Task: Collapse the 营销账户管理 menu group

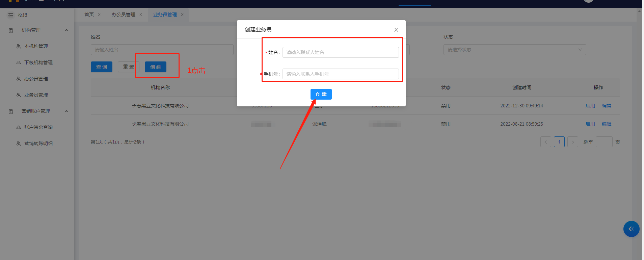Action: pos(66,111)
